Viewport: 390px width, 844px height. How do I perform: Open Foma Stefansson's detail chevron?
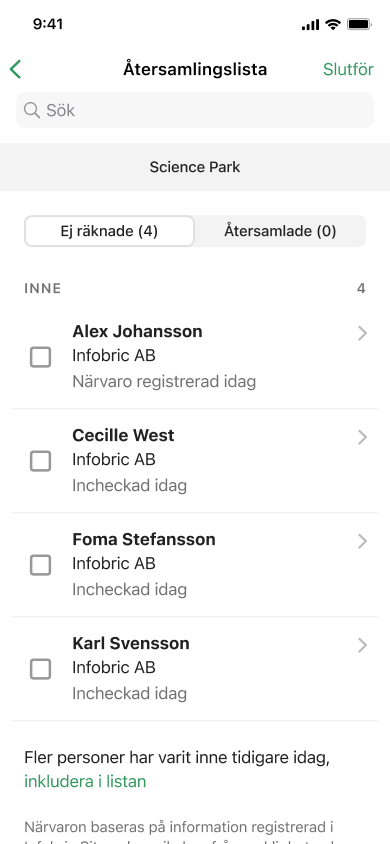click(x=362, y=541)
